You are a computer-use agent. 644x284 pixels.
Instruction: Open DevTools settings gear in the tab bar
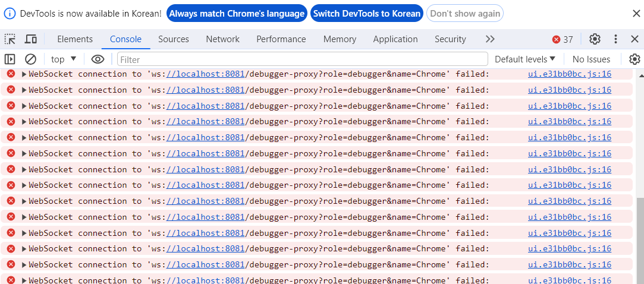tap(595, 39)
